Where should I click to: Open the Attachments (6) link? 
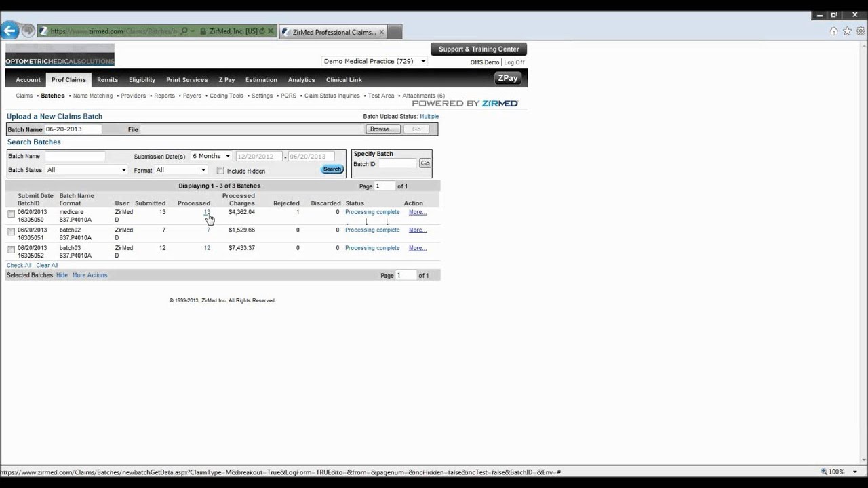423,96
